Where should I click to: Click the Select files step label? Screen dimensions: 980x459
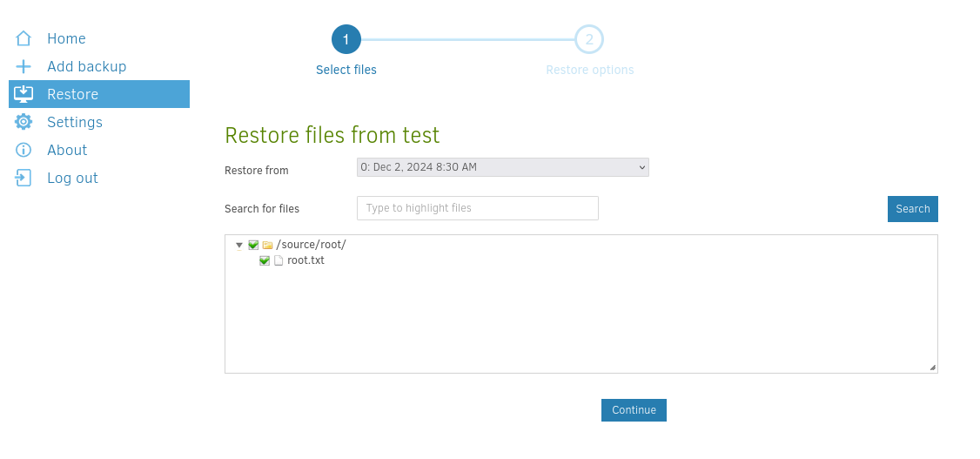(x=346, y=70)
